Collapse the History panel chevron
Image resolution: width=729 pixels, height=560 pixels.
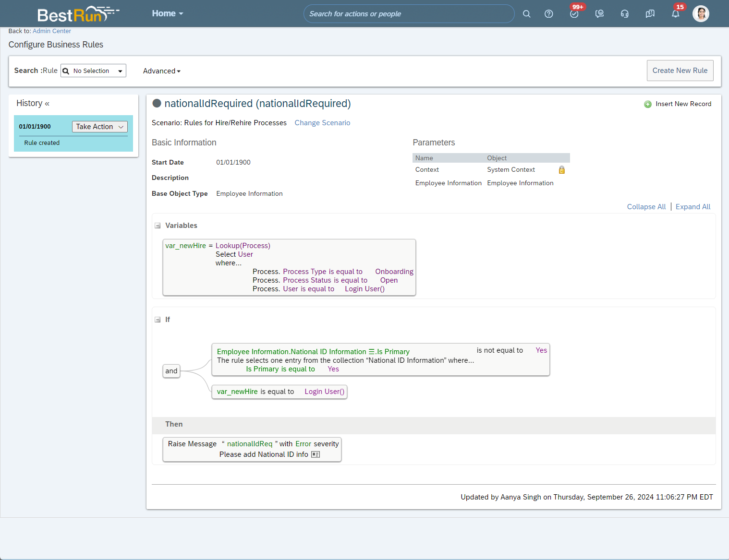47,104
